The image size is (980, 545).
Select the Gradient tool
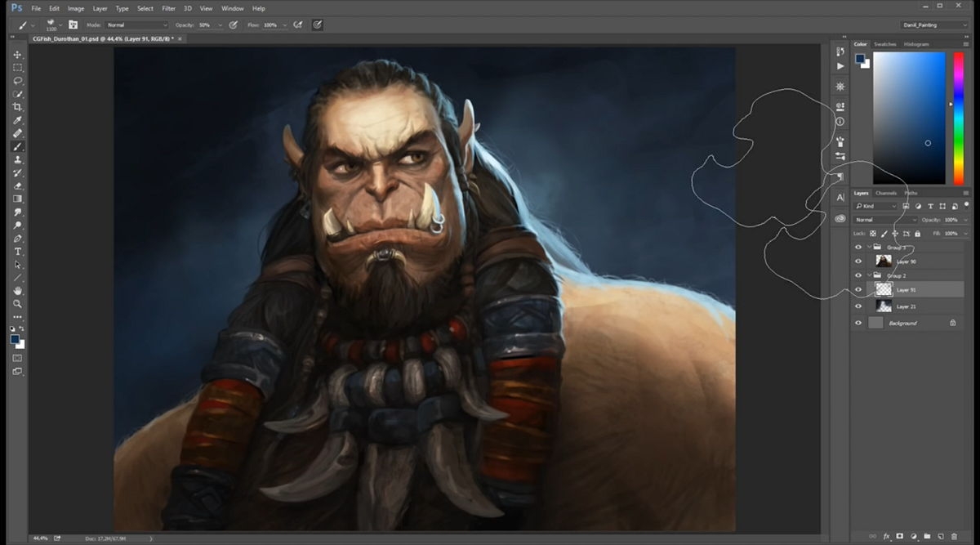pyautogui.click(x=18, y=199)
